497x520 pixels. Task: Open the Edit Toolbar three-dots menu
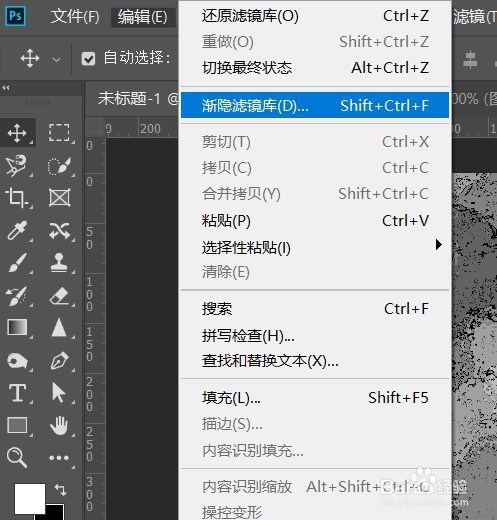(x=59, y=458)
